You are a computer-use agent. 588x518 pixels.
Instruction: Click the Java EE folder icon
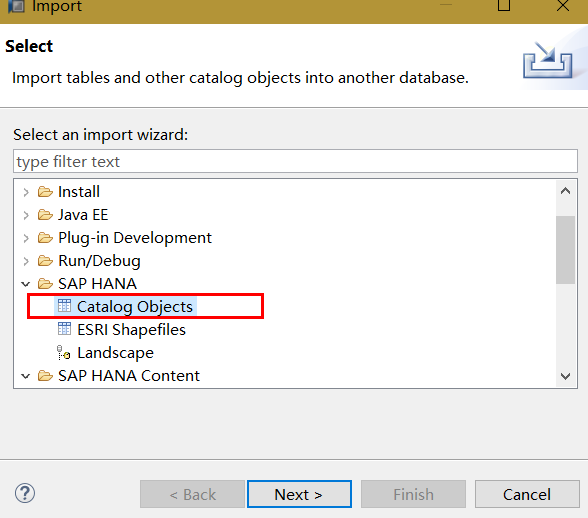pos(45,215)
